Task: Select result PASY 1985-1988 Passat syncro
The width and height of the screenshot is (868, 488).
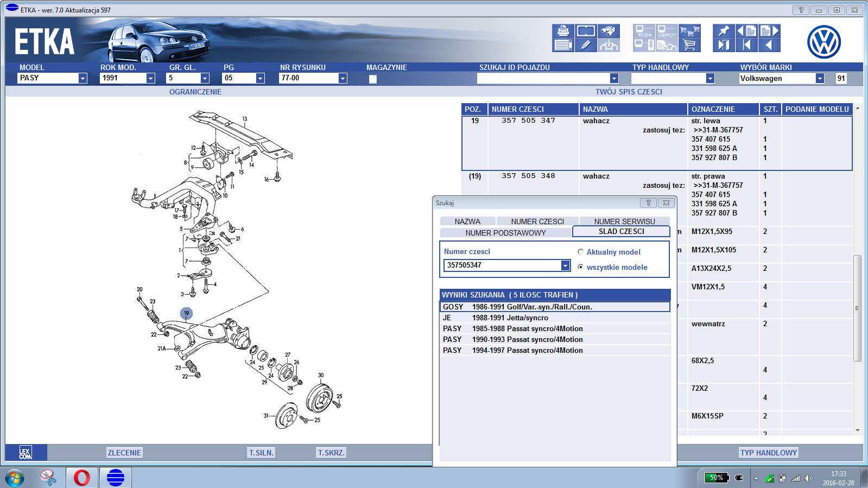Action: [555, 328]
